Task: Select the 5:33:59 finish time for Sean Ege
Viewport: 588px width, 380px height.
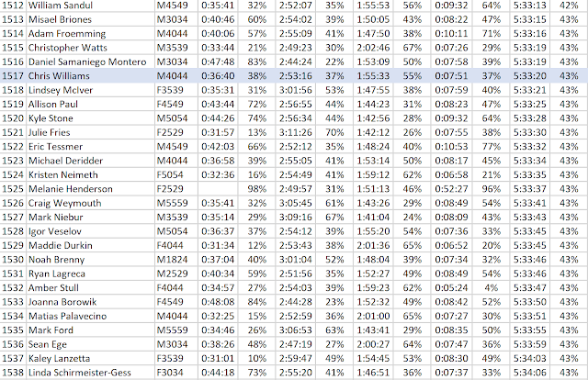Action: (529, 344)
